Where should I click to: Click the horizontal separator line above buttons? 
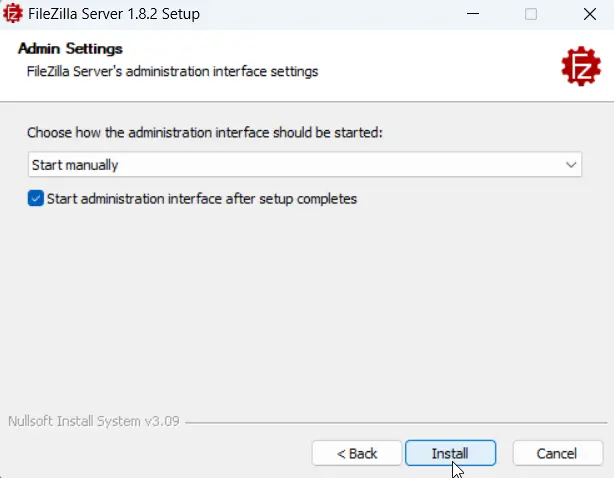396,423
